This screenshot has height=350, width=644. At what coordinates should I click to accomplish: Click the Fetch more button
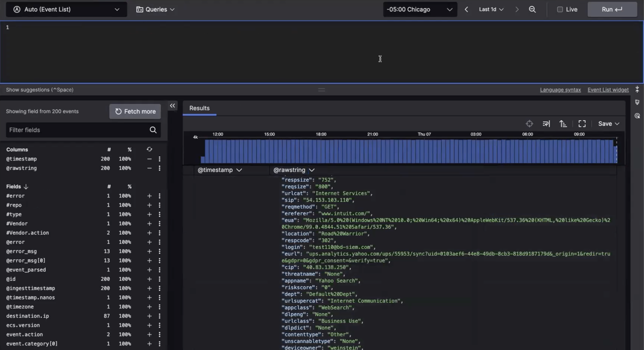pos(135,111)
